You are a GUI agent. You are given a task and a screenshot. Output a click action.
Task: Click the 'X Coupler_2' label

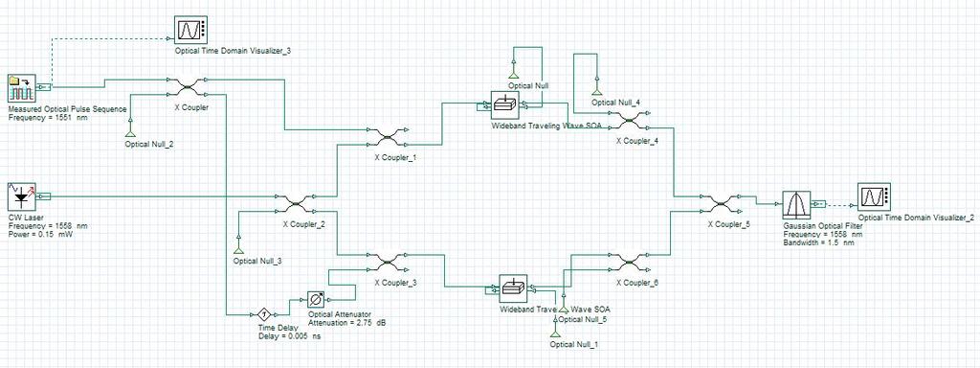point(303,223)
